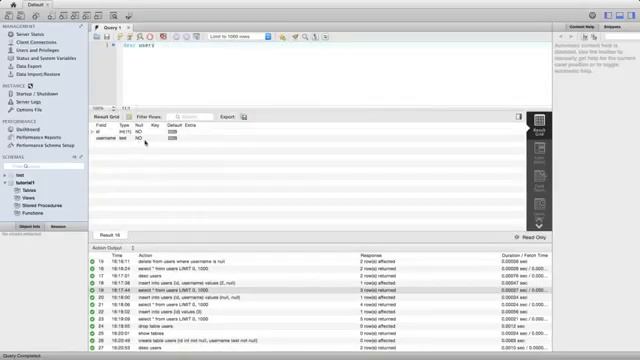Toggle the result side panel icon
The height and width of the screenshot is (360, 640).
point(518,117)
